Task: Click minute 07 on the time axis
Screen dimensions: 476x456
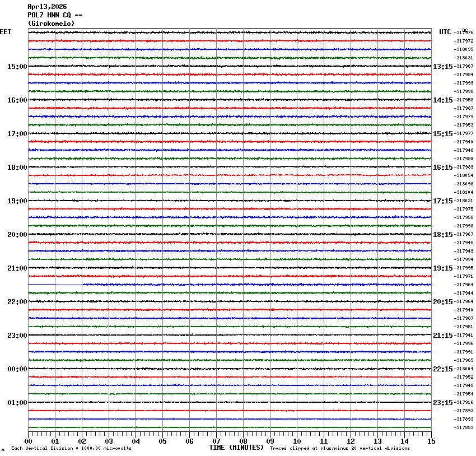Action: pyautogui.click(x=217, y=441)
